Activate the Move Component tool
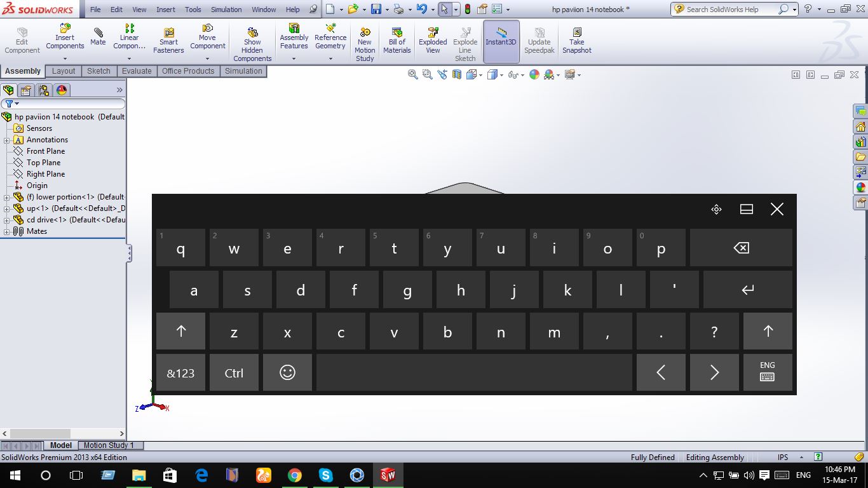 208,37
